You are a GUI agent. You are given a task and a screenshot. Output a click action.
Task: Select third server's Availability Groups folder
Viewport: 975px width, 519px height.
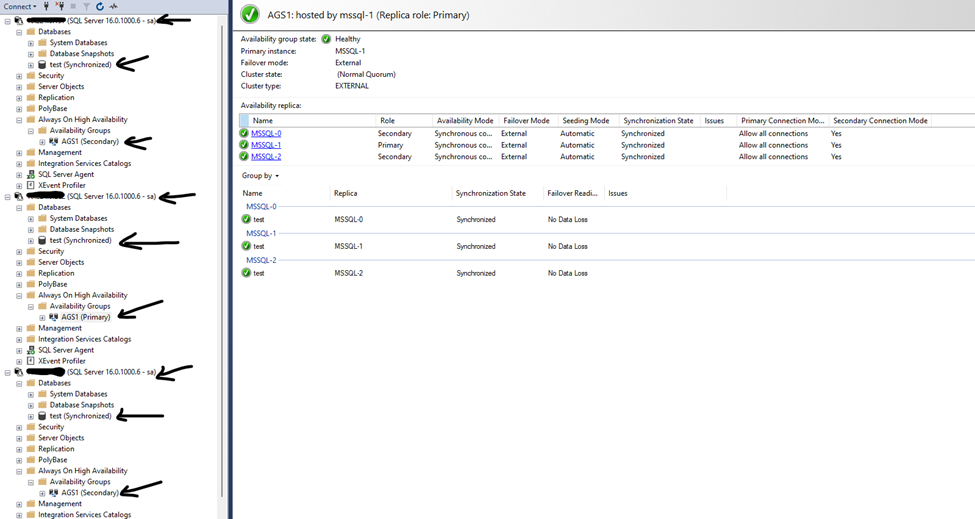(80, 482)
